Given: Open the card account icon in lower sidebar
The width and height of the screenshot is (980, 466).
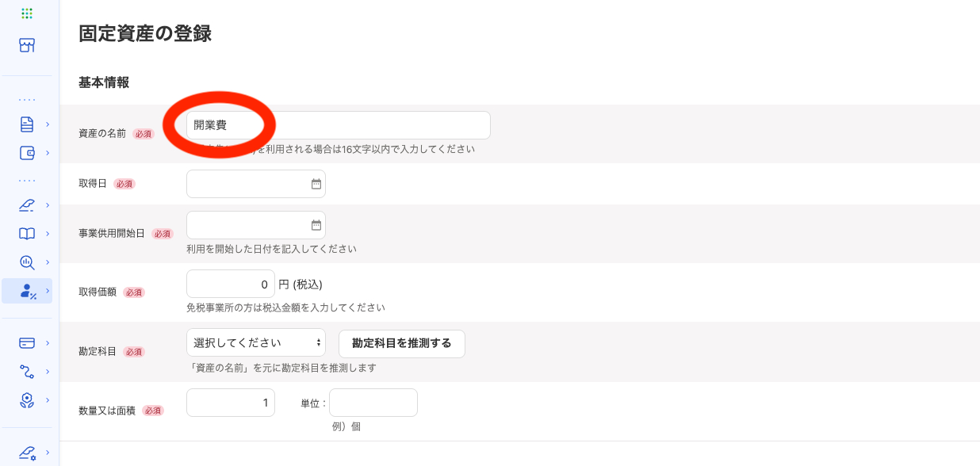Looking at the screenshot, I should (x=29, y=342).
